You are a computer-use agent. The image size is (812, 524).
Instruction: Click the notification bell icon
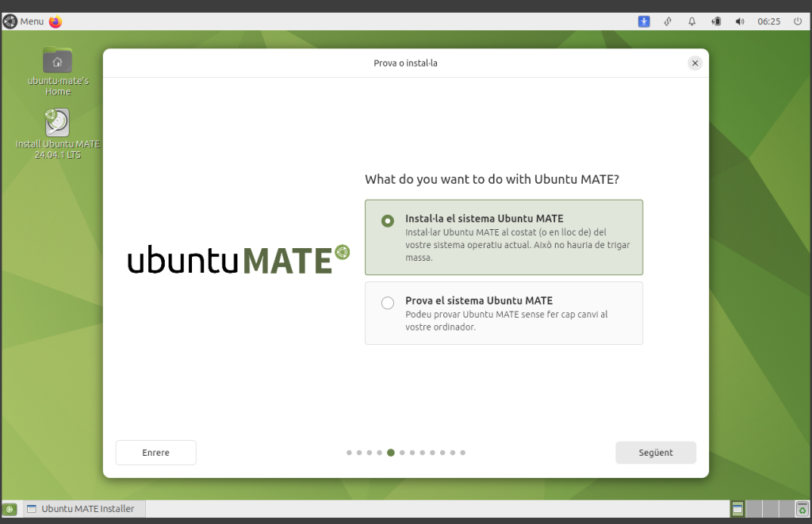pos(692,21)
